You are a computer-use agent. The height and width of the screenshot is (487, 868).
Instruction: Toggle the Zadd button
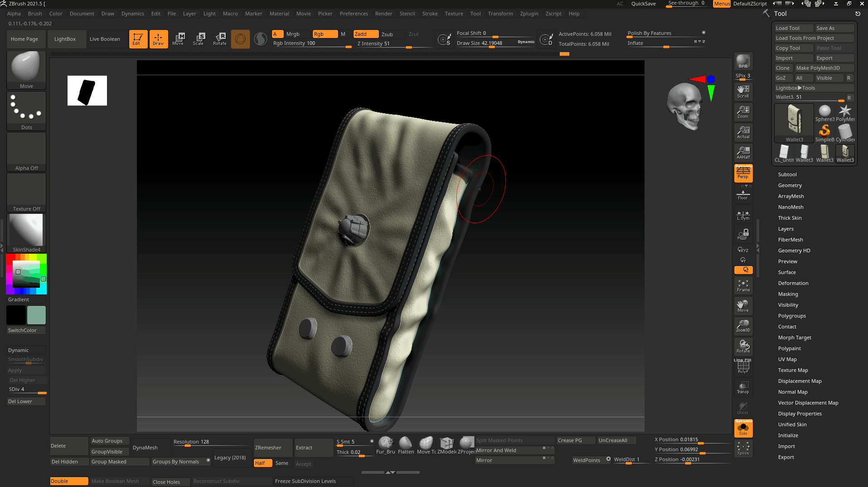(366, 34)
